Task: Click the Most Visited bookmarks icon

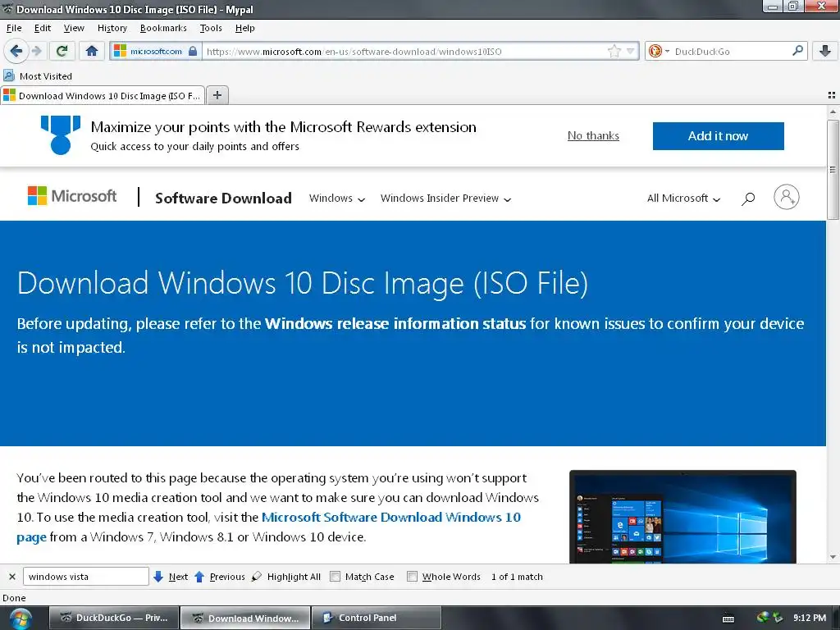Action: click(x=9, y=75)
